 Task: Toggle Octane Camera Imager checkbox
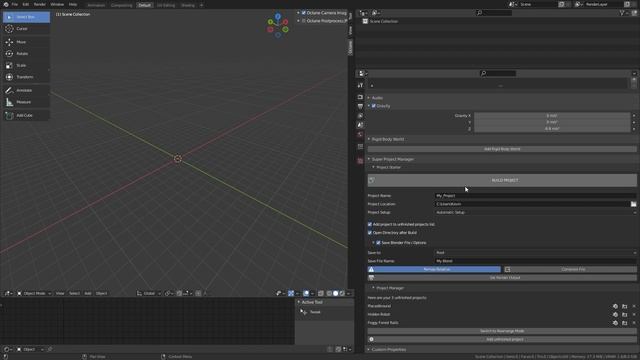coord(304,13)
